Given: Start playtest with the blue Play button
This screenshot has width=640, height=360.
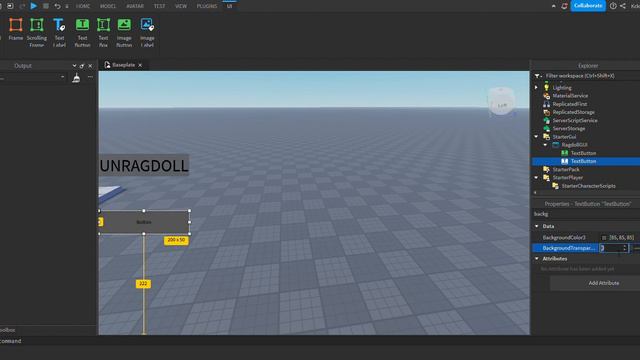Looking at the screenshot, I should pos(34,6).
